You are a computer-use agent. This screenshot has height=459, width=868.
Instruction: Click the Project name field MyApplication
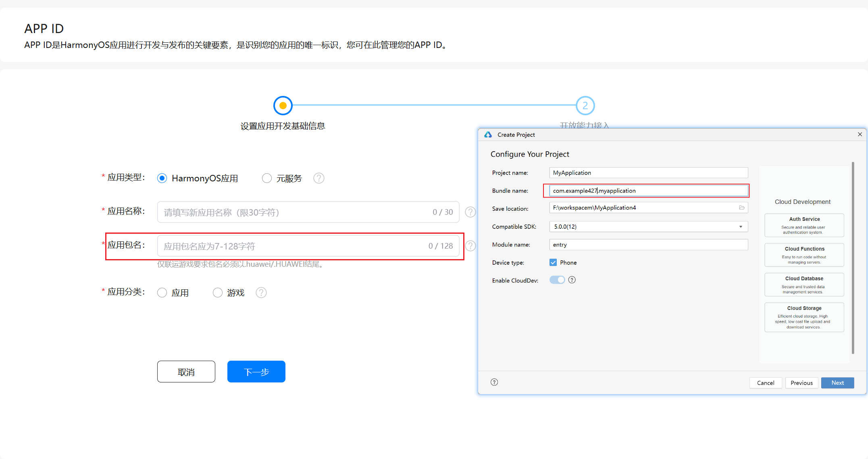click(649, 172)
